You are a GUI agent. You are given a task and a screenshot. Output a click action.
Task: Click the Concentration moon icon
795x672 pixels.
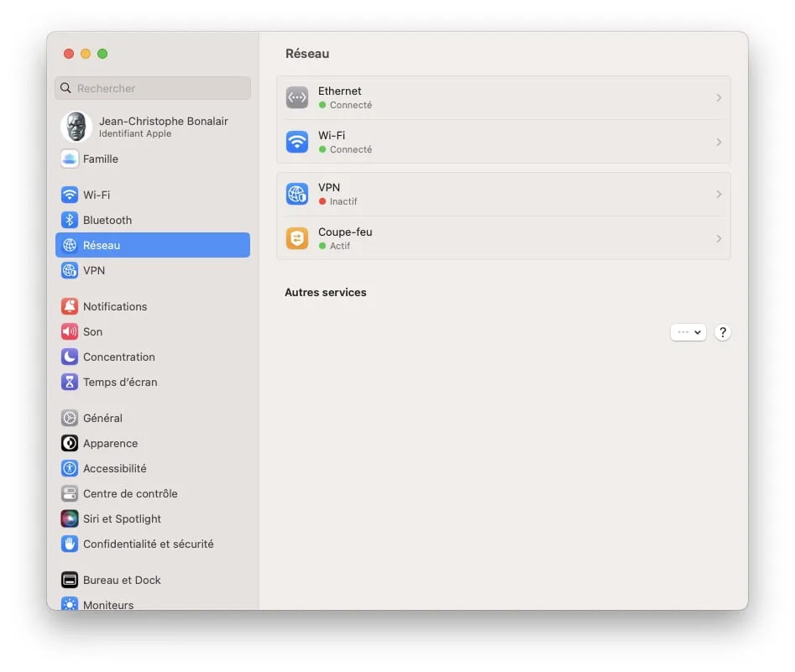pyautogui.click(x=70, y=357)
